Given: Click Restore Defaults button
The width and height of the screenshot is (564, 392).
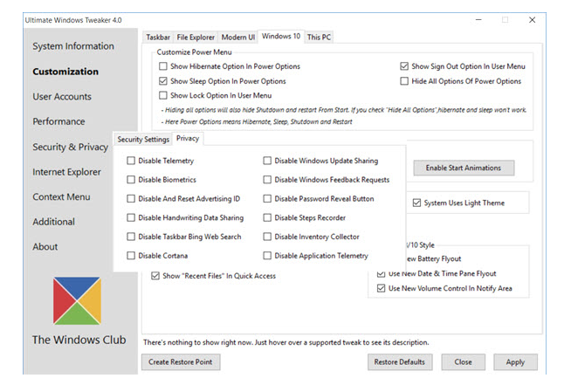Looking at the screenshot, I should 400,362.
